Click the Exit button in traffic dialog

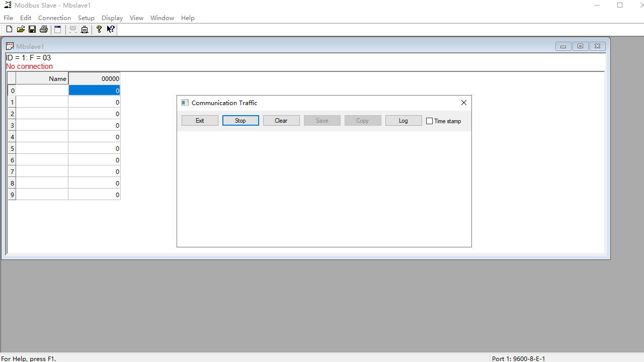click(x=200, y=121)
